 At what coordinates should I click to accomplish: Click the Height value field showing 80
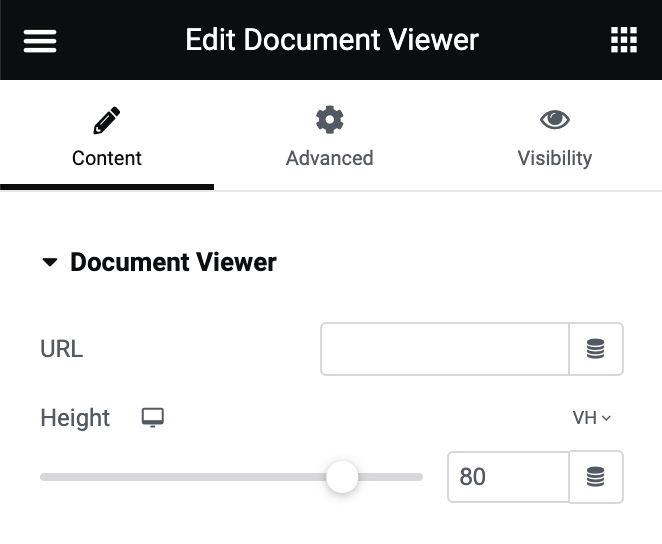[x=508, y=477]
